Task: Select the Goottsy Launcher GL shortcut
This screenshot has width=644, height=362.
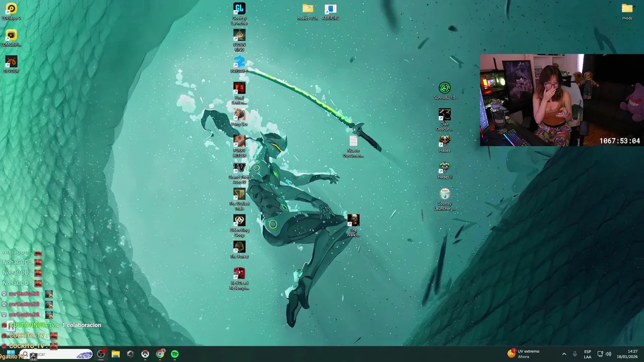Action: click(239, 14)
